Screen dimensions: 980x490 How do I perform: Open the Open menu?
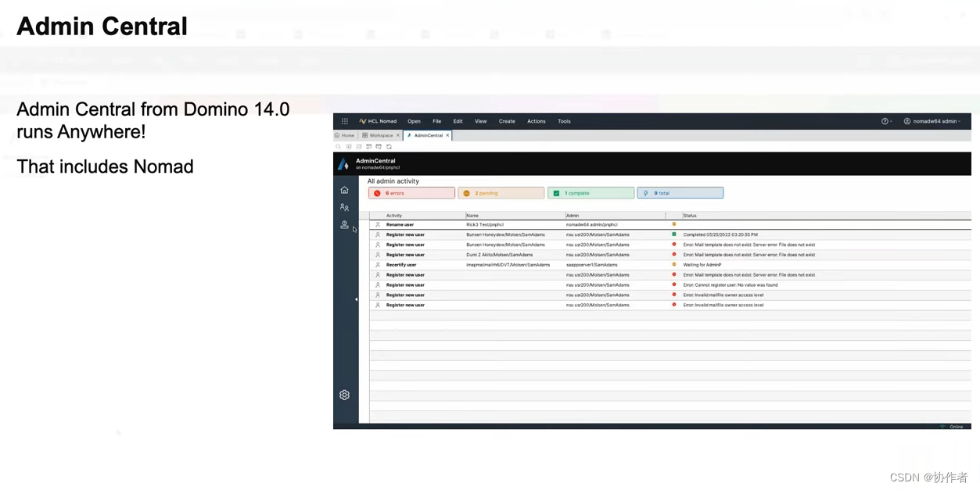[x=414, y=121]
